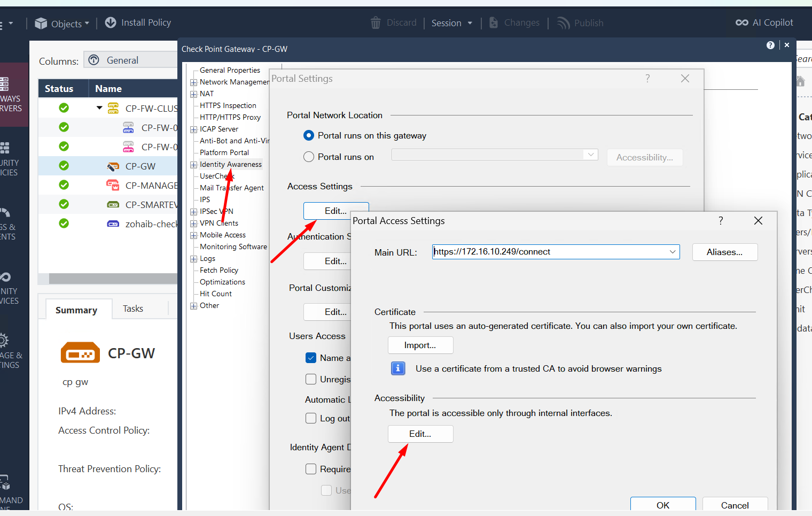Select the Logs & Events sidebar icon
The height and width of the screenshot is (516, 812).
[x=4, y=212]
